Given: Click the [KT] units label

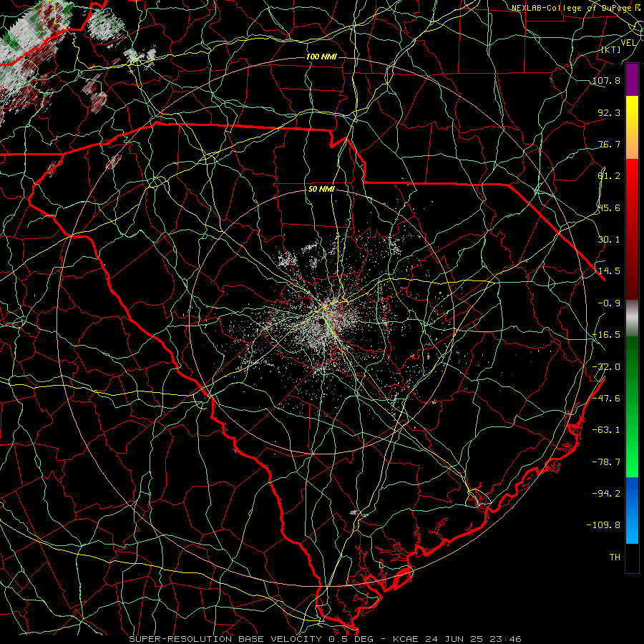Looking at the screenshot, I should (611, 49).
